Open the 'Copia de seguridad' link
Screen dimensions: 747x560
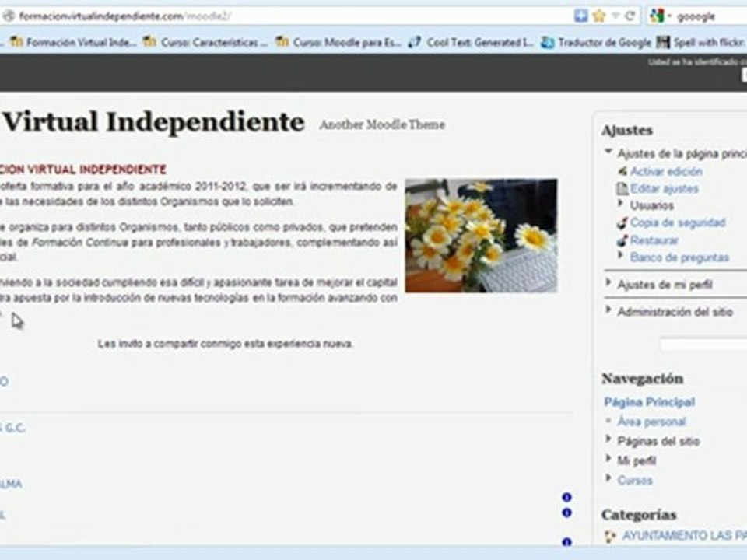tap(678, 223)
